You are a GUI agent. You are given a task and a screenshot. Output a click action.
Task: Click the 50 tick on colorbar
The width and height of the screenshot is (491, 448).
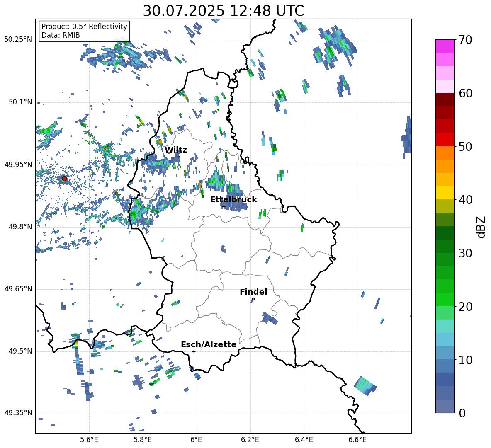[x=466, y=146]
